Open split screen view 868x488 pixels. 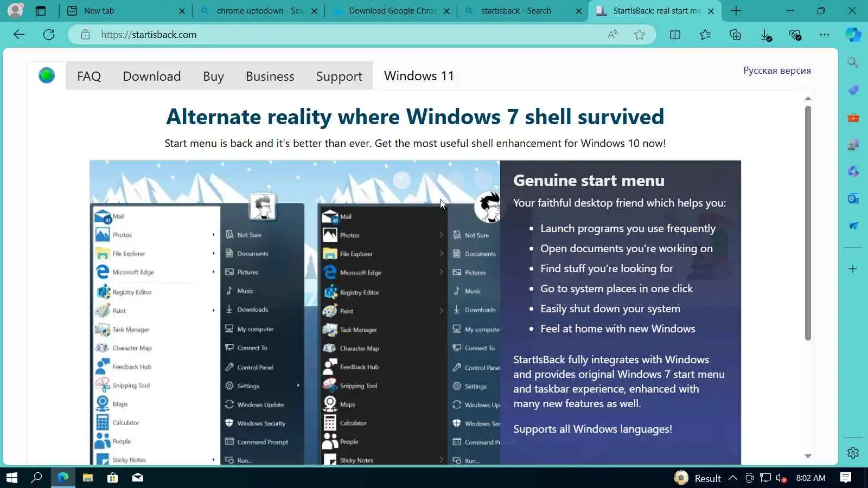pos(675,35)
